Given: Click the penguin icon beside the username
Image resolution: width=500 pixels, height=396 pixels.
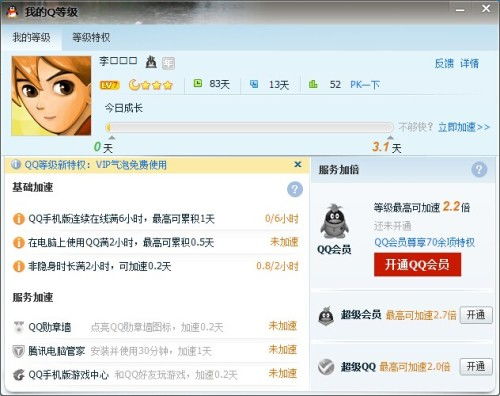Looking at the screenshot, I should pyautogui.click(x=151, y=62).
